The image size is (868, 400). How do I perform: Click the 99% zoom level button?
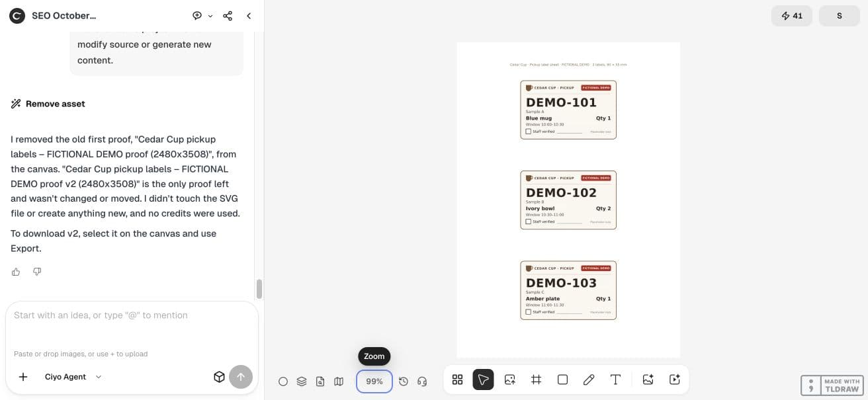tap(374, 381)
